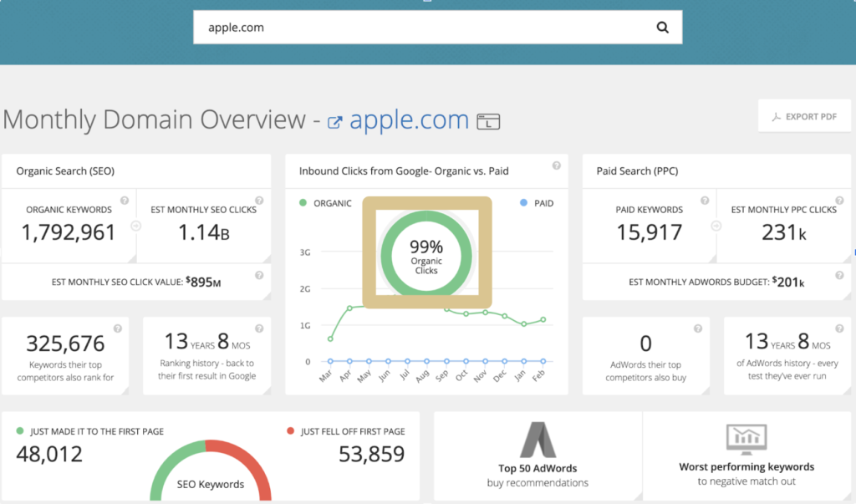Click the green dot beside Just Made It To The First Page

point(20,431)
